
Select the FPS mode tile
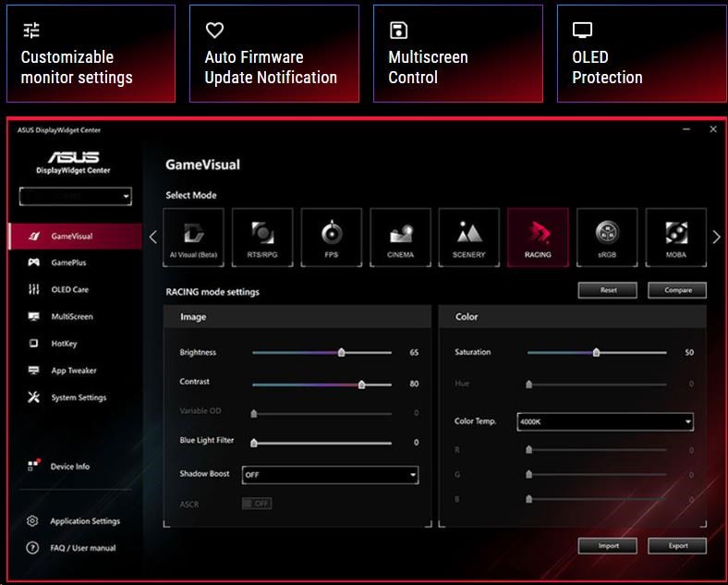[x=332, y=238]
